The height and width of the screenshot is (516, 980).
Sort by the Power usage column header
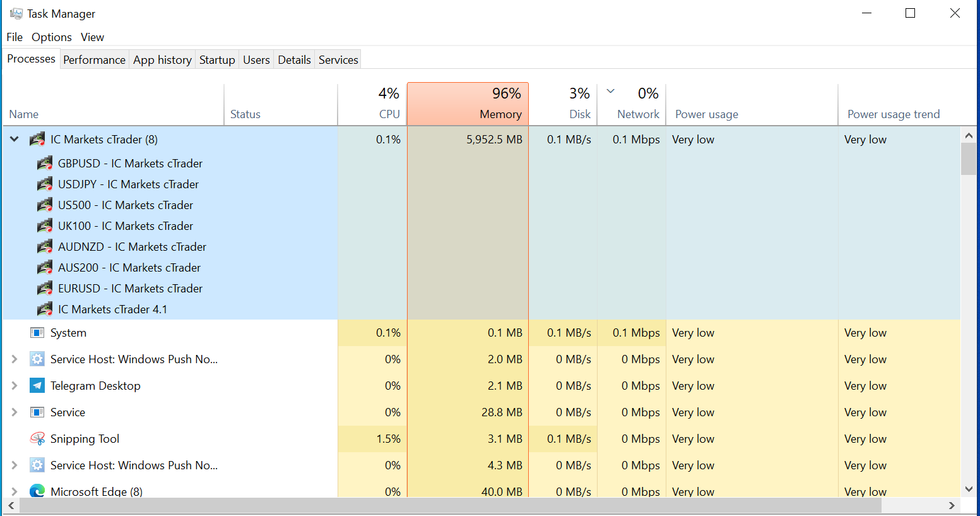tap(752, 105)
